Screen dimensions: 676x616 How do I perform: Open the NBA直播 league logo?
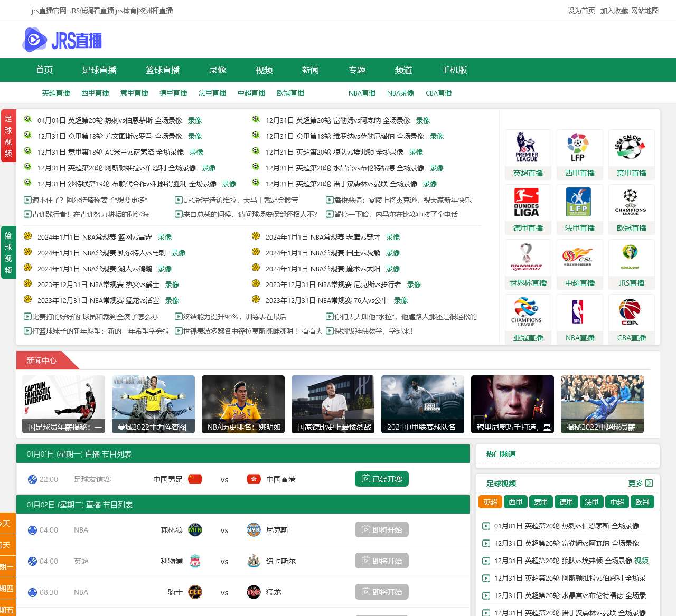(x=579, y=312)
